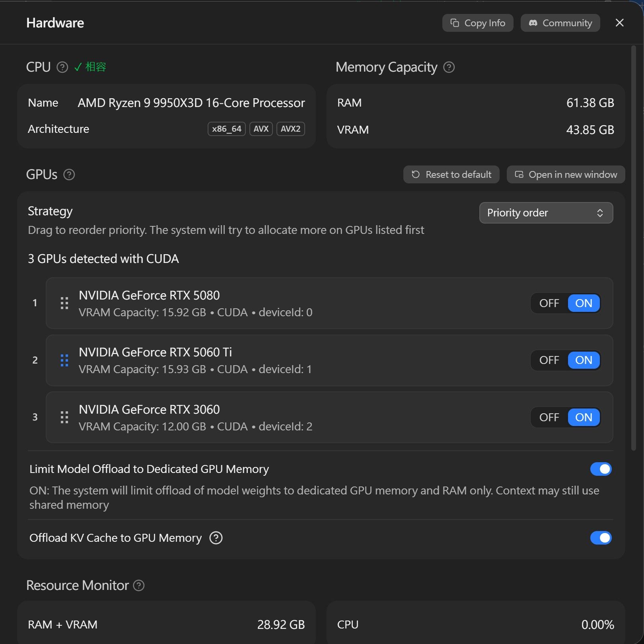This screenshot has height=644, width=644.
Task: Click the VRAM value 43.85 GB
Action: [590, 130]
